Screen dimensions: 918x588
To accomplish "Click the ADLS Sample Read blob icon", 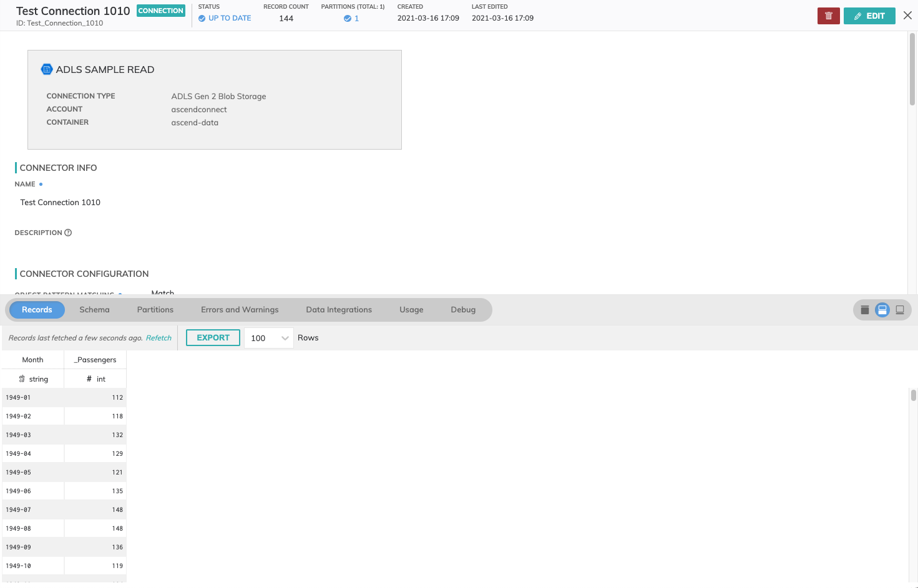I will (47, 69).
